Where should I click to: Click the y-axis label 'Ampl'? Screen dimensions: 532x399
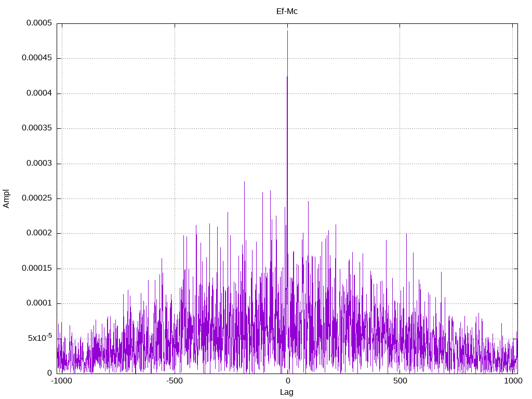(6, 198)
